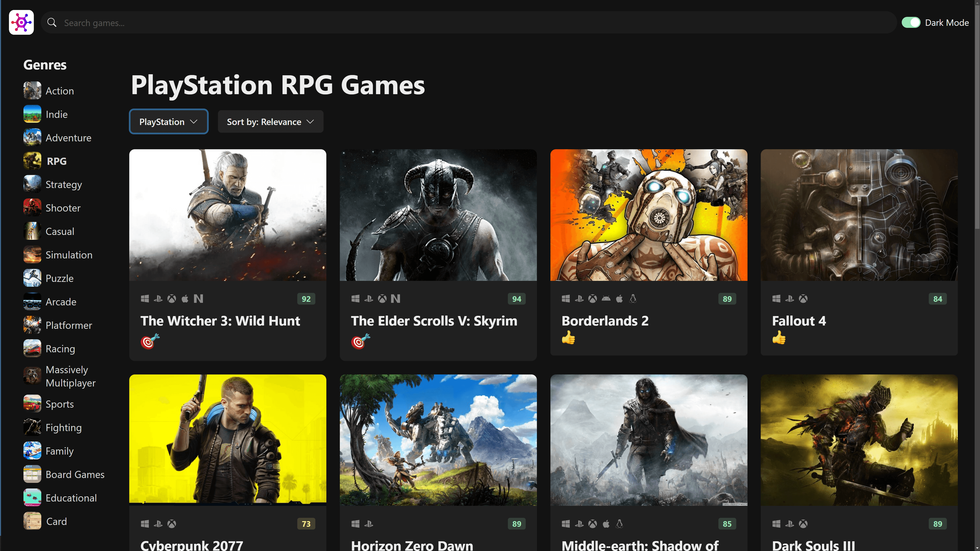This screenshot has height=551, width=980.
Task: Select the Shooter genre icon
Action: coord(32,208)
